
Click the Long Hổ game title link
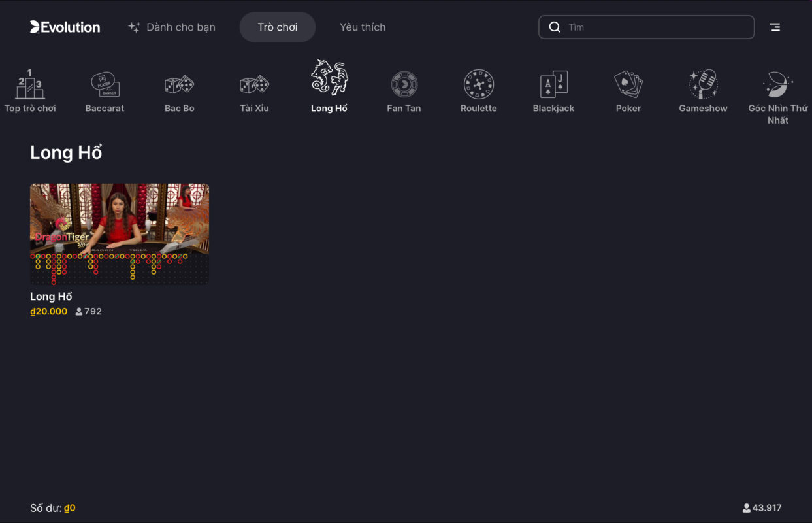tap(51, 297)
